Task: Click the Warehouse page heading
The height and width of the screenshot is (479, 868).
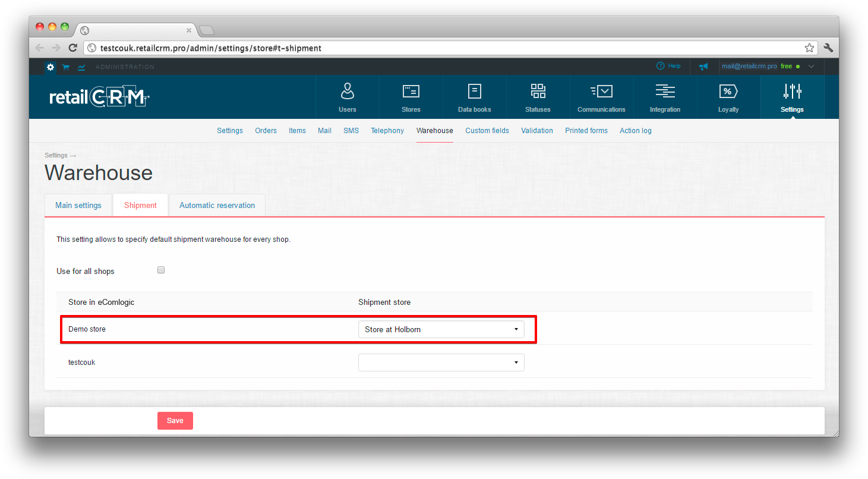Action: [x=99, y=173]
